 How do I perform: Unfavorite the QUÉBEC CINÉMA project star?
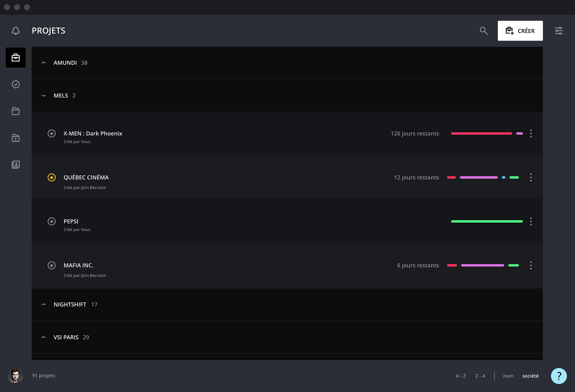click(x=52, y=177)
